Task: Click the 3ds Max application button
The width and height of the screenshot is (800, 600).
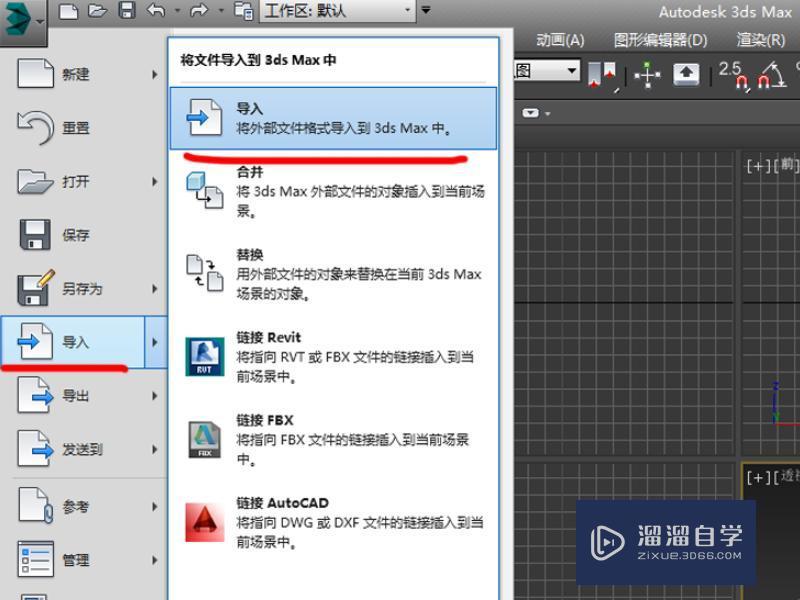Action: click(20, 17)
